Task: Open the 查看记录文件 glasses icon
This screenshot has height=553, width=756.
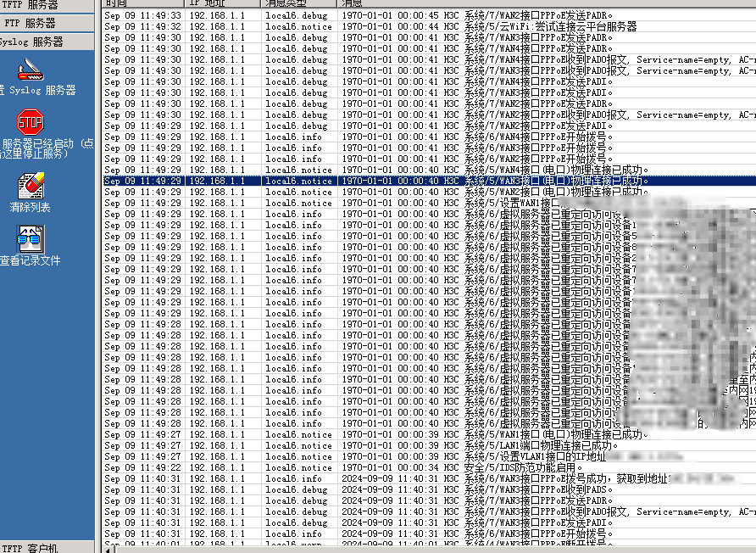Action: (x=31, y=239)
